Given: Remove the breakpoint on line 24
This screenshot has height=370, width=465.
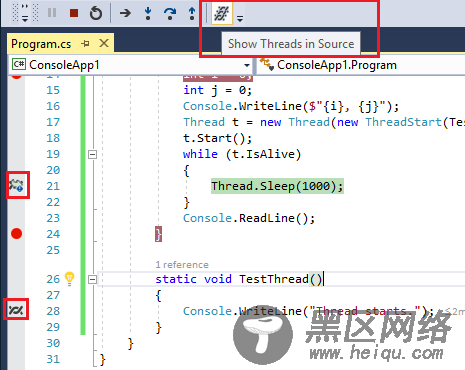Looking at the screenshot, I should click(x=16, y=234).
